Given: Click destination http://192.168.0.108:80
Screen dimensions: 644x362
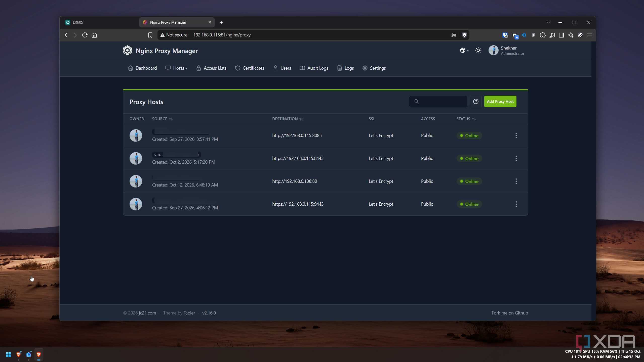Looking at the screenshot, I should point(295,181).
